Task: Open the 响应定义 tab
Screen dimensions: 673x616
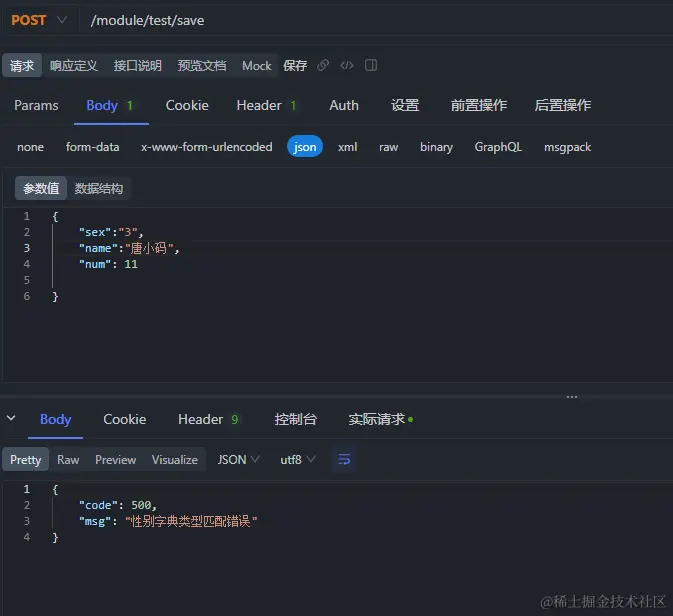Action: [74, 66]
